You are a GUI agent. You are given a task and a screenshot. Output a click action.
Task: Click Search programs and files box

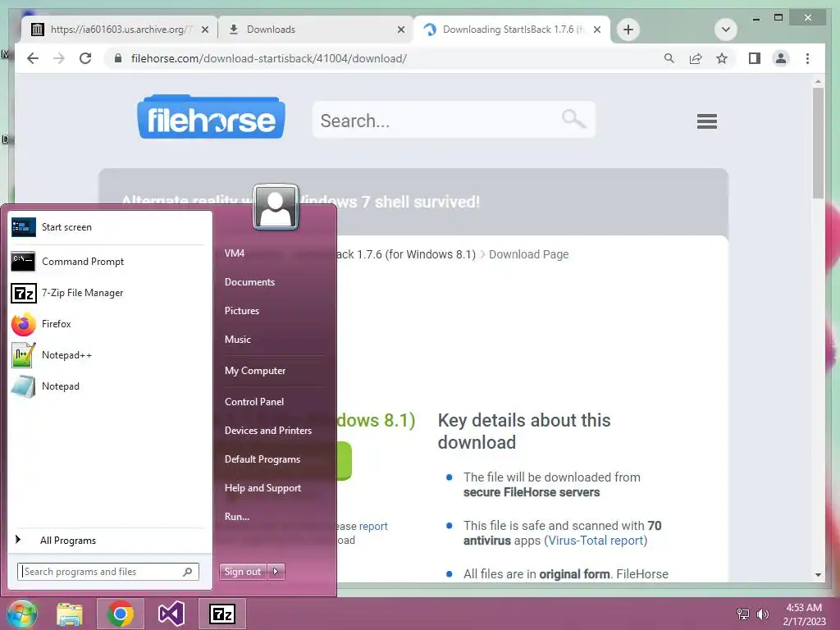coord(108,572)
